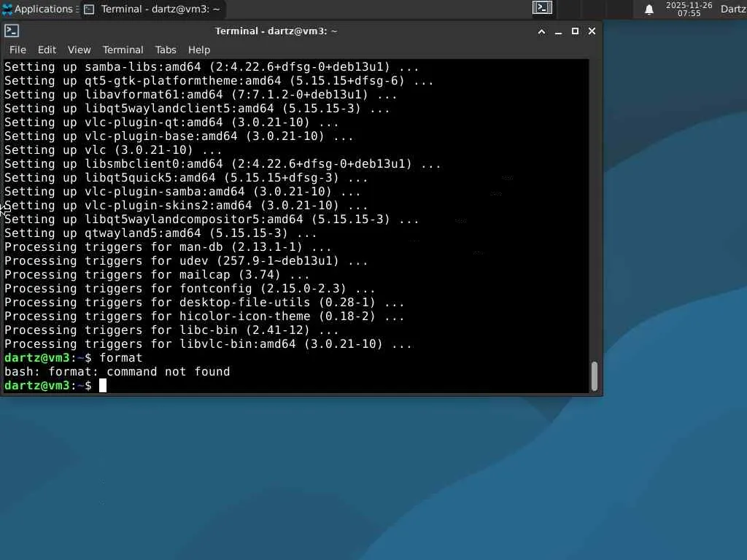Click the terminal window title-bar icon

12,31
